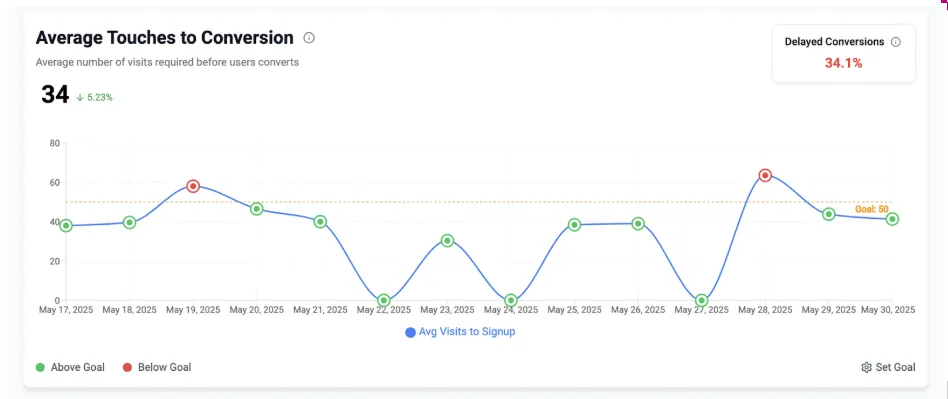Select the May 23, 2025 data point
The height and width of the screenshot is (399, 948).
(447, 241)
